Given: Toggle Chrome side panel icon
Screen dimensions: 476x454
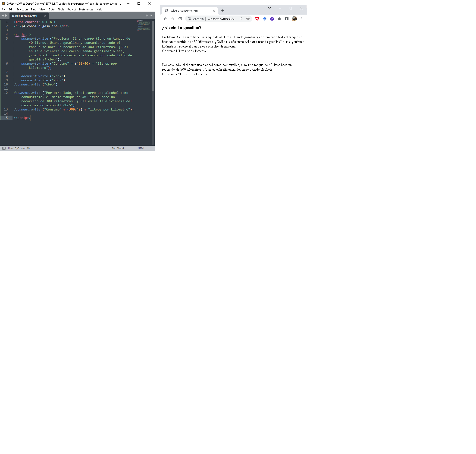Looking at the screenshot, I should 287,19.
